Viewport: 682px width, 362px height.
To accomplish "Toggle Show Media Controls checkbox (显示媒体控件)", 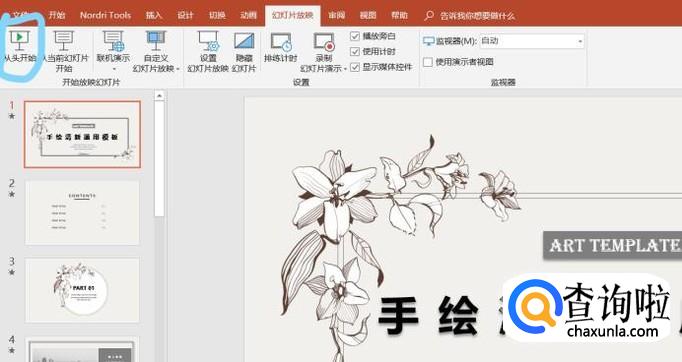I will 354,67.
